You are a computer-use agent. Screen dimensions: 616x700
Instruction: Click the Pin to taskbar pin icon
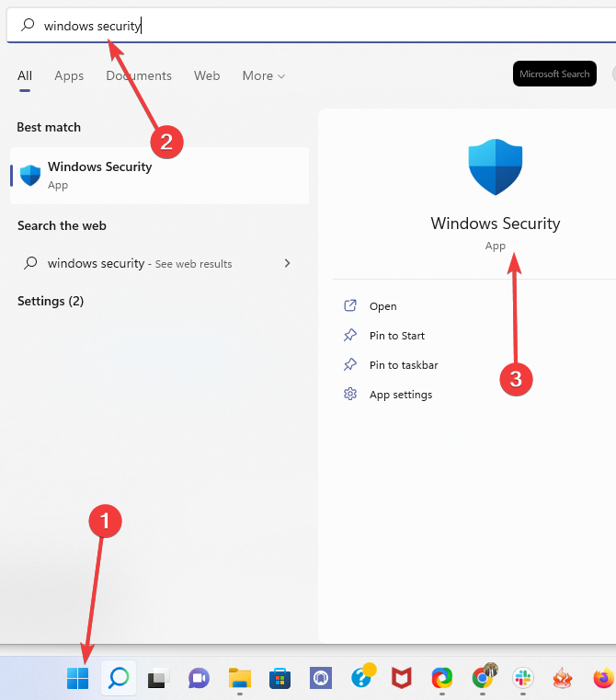[x=350, y=364]
